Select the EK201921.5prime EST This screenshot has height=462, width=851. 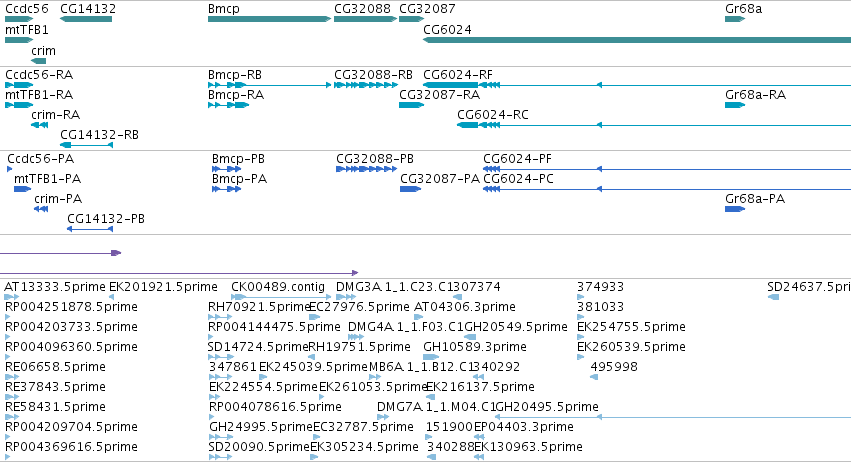(111, 297)
